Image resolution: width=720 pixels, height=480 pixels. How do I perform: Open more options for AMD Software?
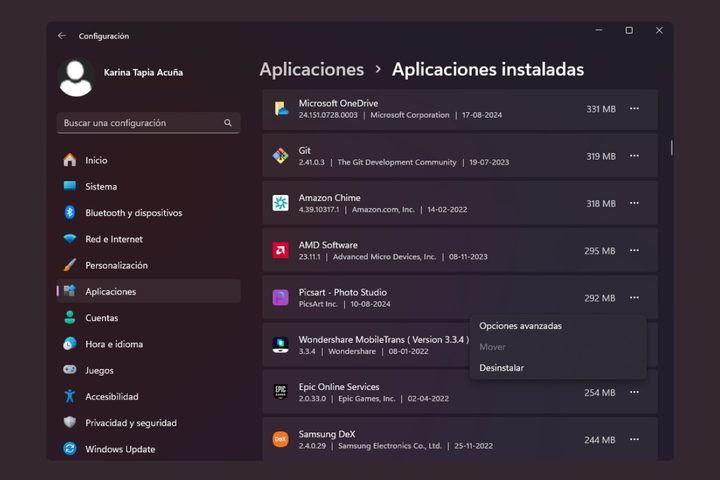coord(634,250)
